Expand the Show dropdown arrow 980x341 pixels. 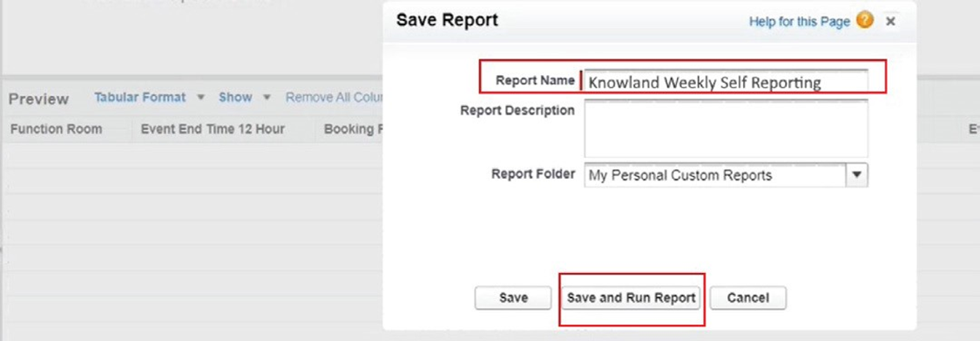267,98
